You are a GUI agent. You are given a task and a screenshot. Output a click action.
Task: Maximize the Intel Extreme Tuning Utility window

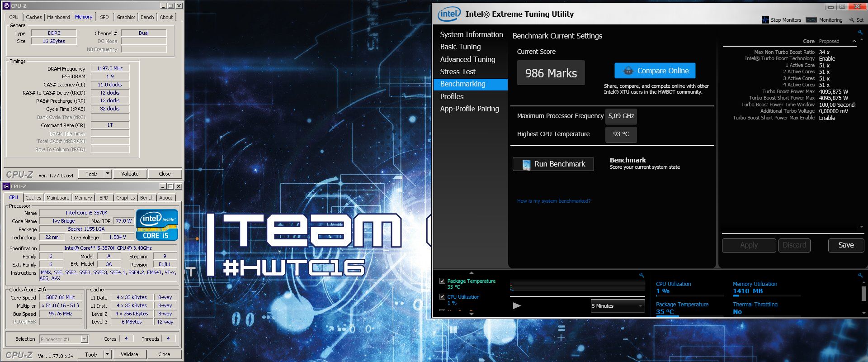pyautogui.click(x=842, y=7)
